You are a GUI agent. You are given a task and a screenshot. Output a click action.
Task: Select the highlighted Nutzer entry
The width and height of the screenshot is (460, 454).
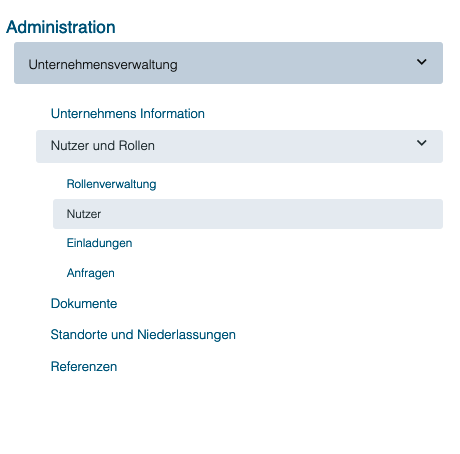click(248, 214)
